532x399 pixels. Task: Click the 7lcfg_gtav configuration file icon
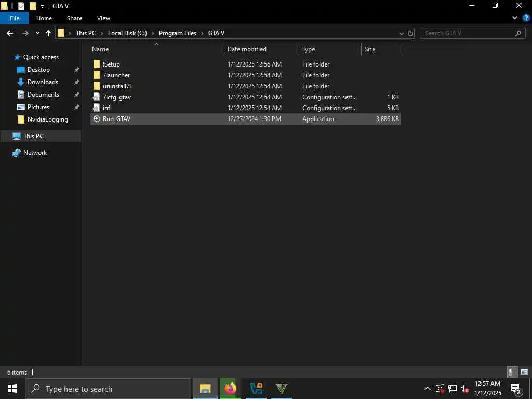[97, 97]
